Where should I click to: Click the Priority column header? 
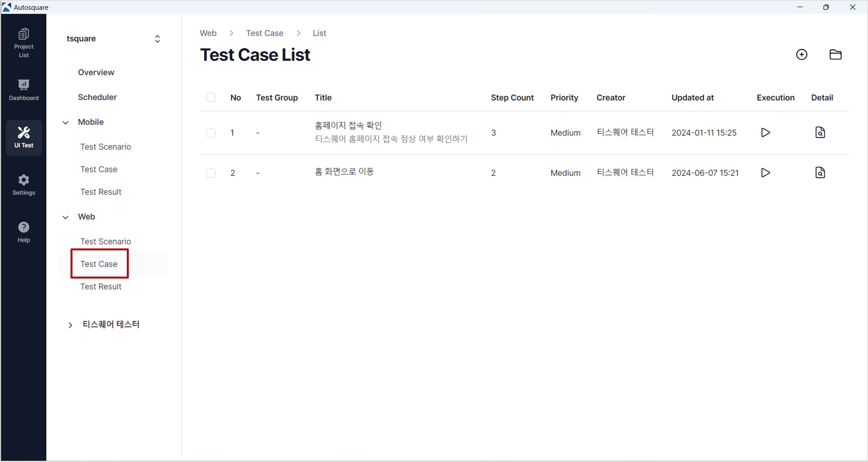(x=564, y=98)
